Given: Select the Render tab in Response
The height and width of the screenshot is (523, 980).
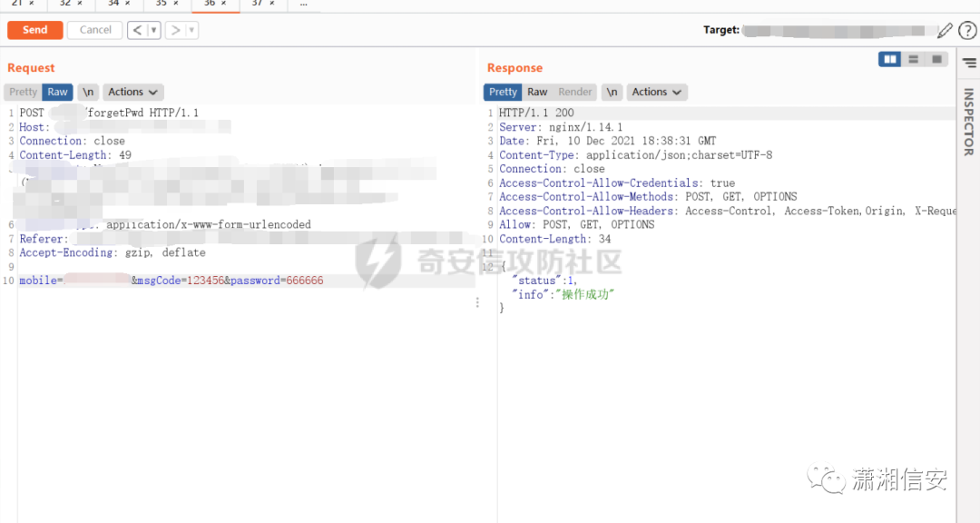Looking at the screenshot, I should (575, 92).
